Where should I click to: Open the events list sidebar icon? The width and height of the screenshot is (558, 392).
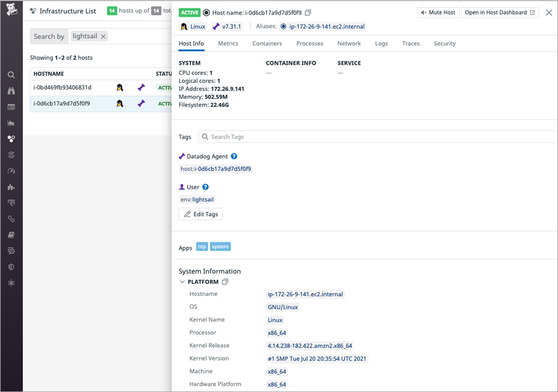click(11, 107)
